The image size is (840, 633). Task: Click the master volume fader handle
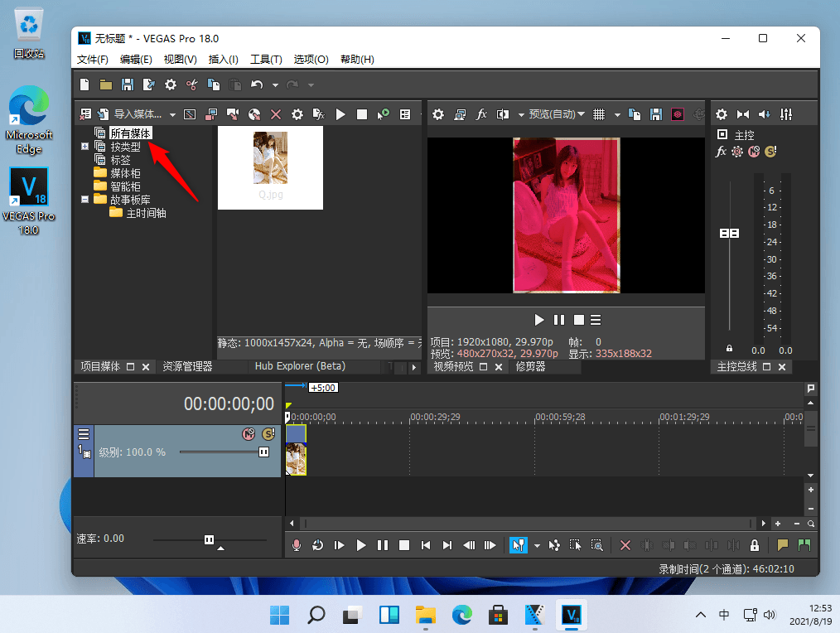(x=729, y=233)
